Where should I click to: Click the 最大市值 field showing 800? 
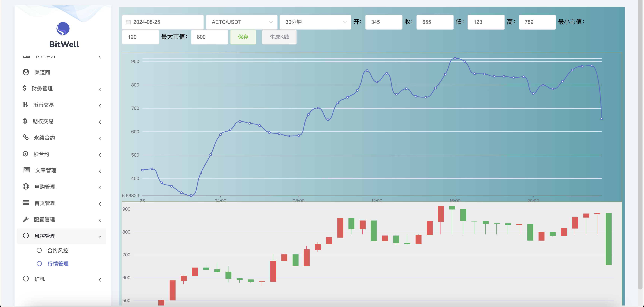[209, 37]
